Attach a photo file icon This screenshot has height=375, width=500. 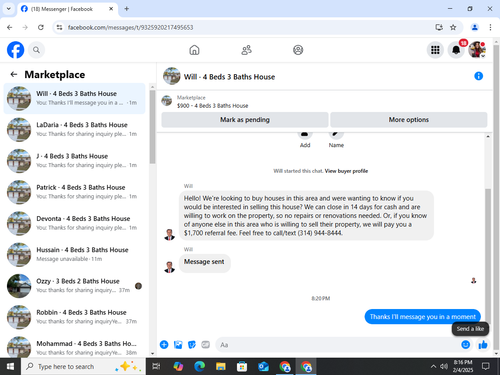178,345
